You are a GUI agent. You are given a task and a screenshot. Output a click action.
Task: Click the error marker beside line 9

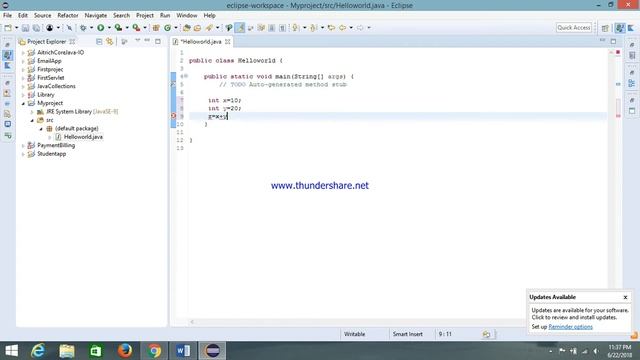(x=173, y=116)
